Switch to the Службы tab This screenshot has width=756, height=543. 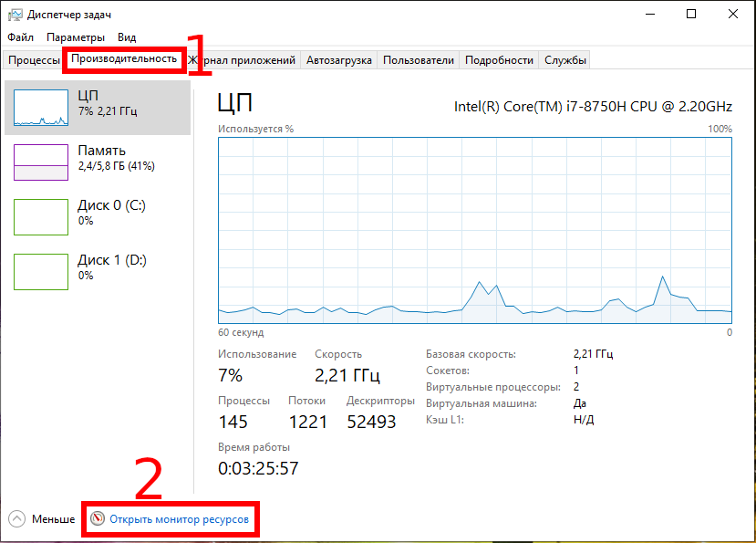point(565,60)
